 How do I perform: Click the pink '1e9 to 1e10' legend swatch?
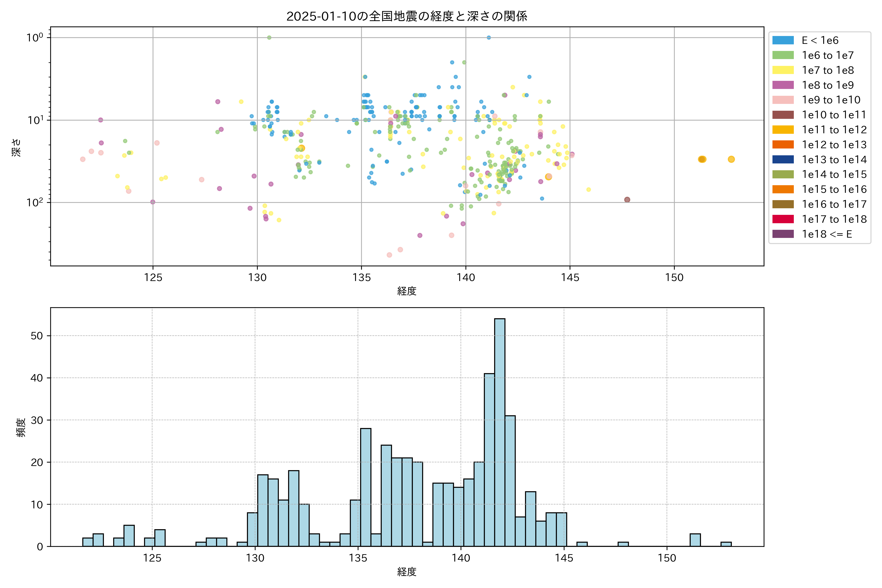click(x=783, y=100)
